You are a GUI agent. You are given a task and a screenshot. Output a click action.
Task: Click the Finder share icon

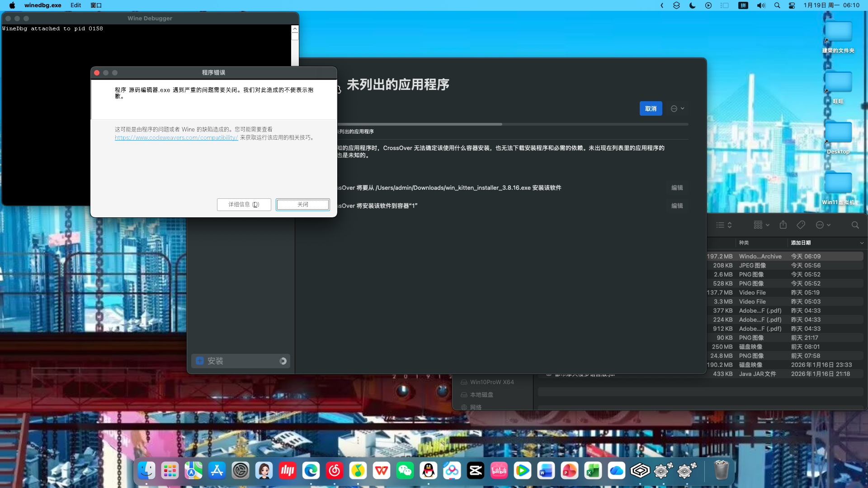pyautogui.click(x=783, y=225)
